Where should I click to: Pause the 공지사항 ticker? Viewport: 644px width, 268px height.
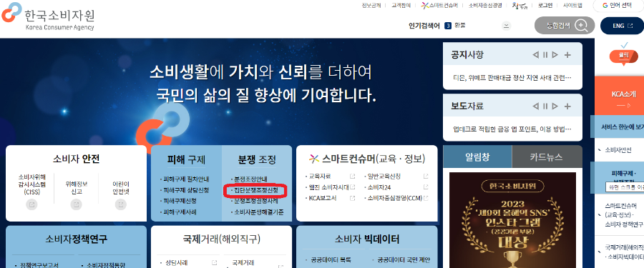click(545, 55)
